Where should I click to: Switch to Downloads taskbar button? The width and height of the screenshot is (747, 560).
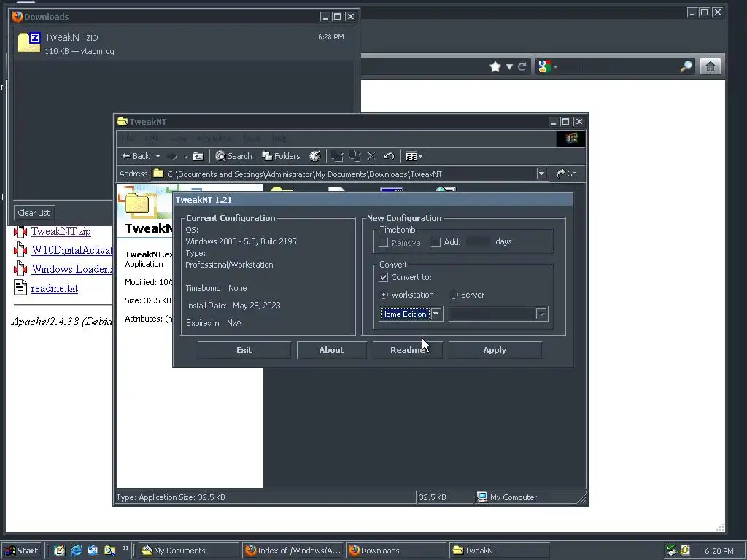point(396,551)
